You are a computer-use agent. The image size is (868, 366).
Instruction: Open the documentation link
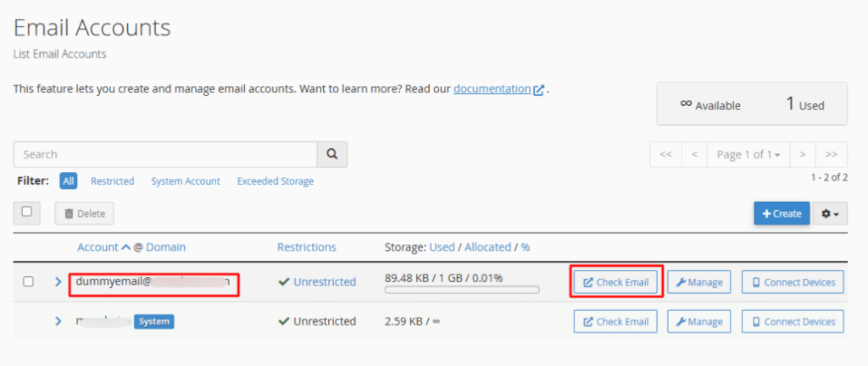click(x=492, y=88)
